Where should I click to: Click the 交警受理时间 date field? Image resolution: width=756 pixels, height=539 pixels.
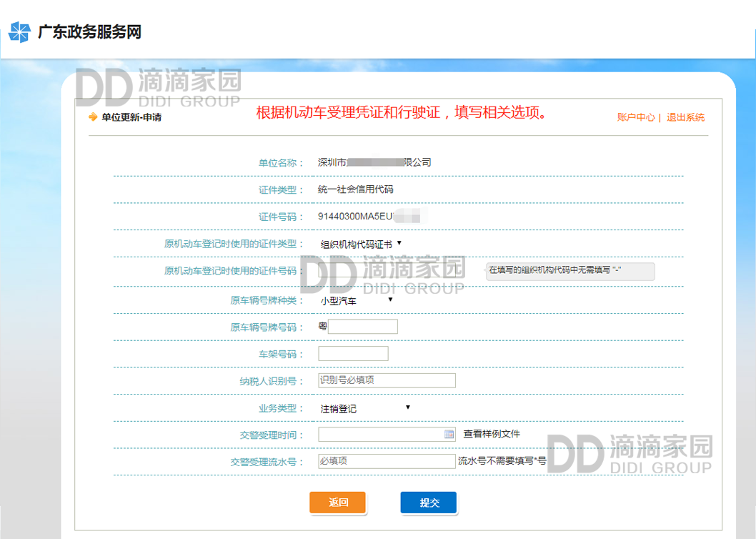387,435
